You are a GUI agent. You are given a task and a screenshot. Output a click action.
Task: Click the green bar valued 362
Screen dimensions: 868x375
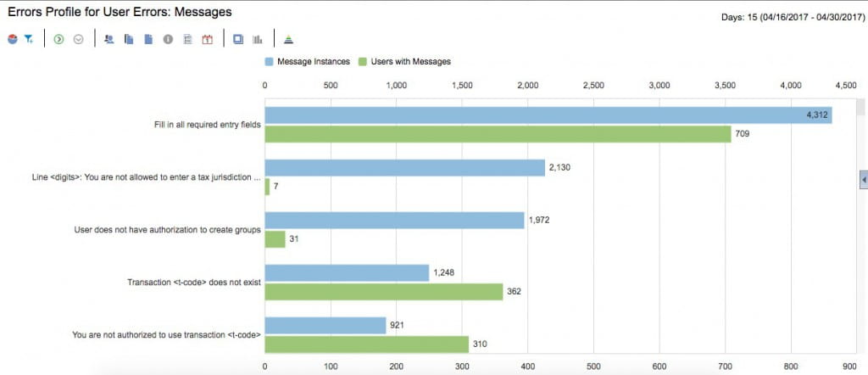(383, 291)
